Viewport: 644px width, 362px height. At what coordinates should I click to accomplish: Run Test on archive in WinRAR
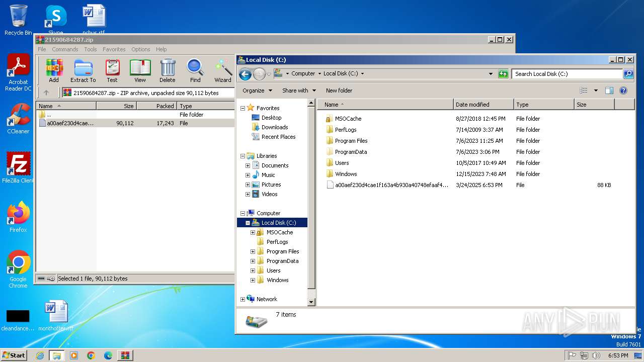(112, 70)
